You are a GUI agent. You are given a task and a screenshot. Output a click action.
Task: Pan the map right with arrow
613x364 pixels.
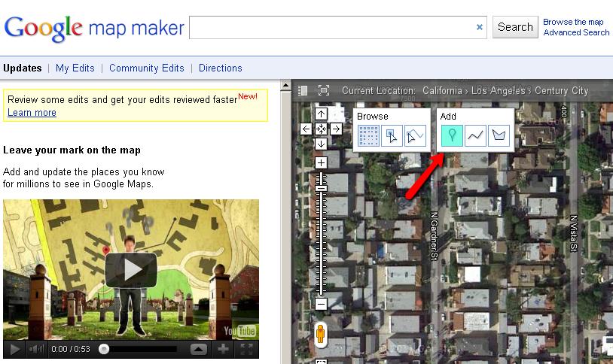[x=336, y=129]
